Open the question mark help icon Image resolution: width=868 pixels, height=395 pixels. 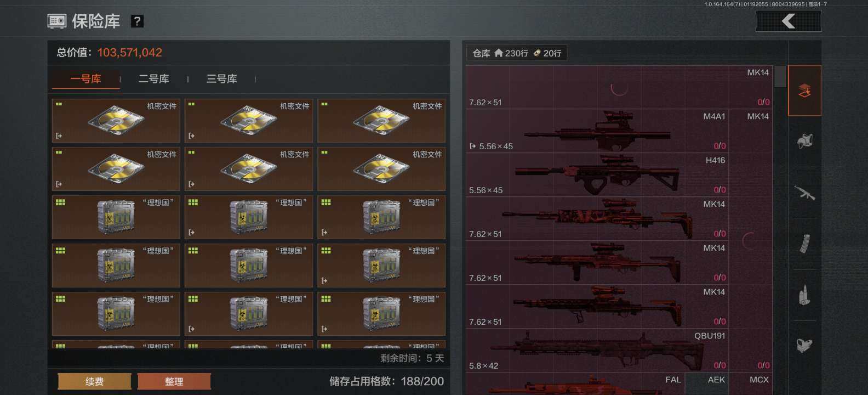tap(137, 21)
